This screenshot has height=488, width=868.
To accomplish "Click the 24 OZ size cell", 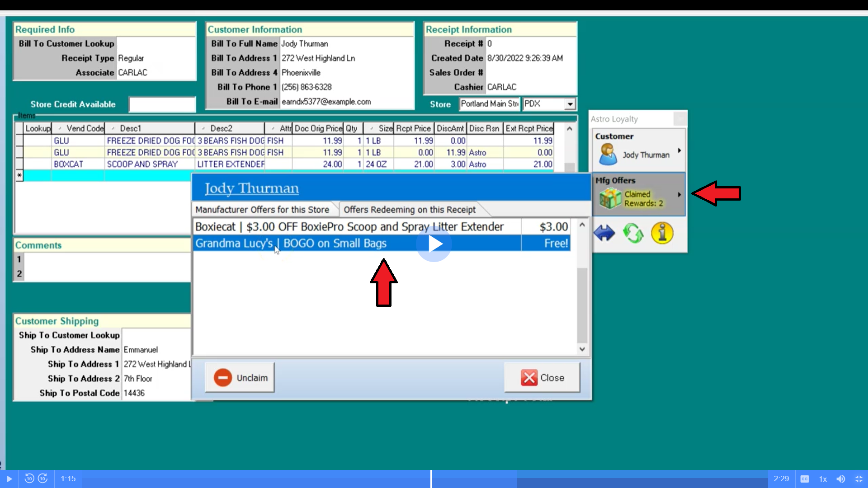I will (x=378, y=164).
